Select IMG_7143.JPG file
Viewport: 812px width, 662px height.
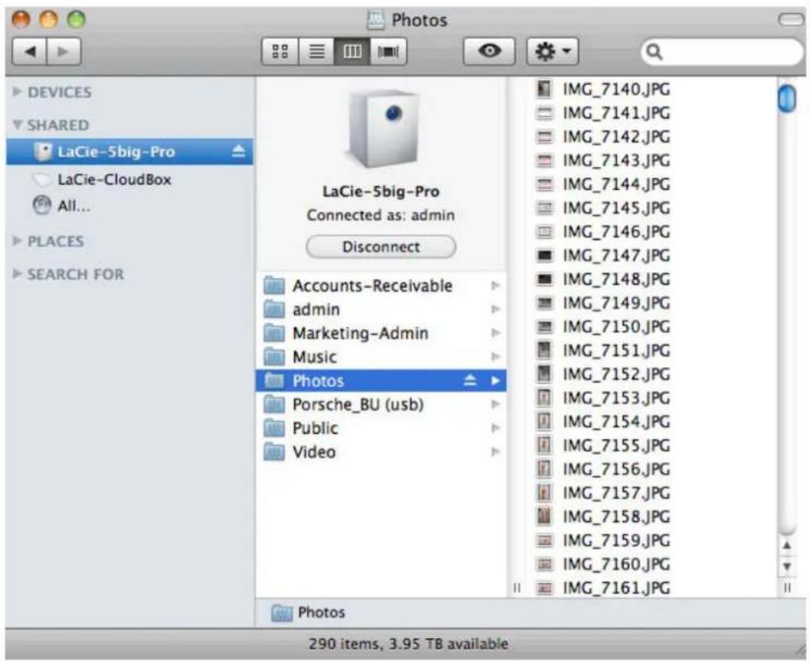click(616, 161)
